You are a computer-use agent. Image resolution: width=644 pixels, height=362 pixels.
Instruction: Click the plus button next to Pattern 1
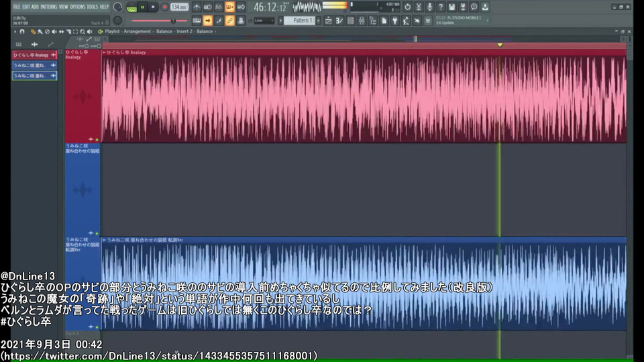pyautogui.click(x=318, y=20)
